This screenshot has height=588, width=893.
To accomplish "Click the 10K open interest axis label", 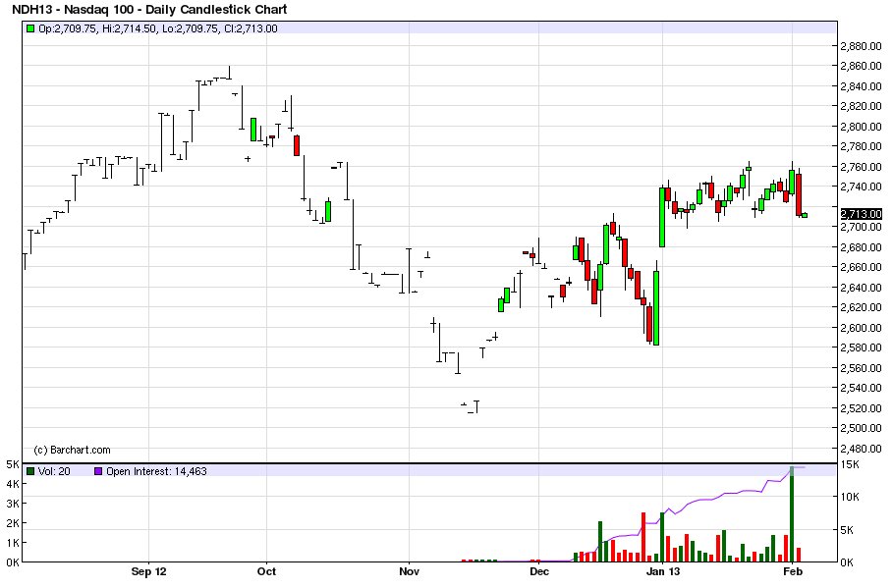I will point(851,497).
